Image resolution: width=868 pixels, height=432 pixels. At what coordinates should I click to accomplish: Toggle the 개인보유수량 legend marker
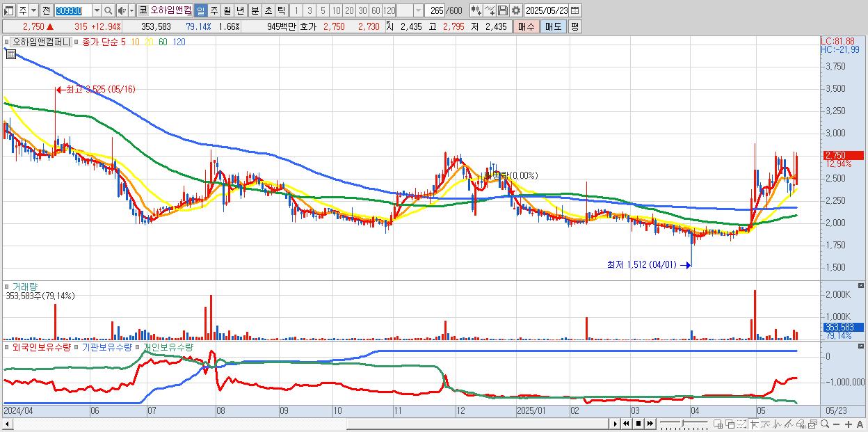point(138,347)
